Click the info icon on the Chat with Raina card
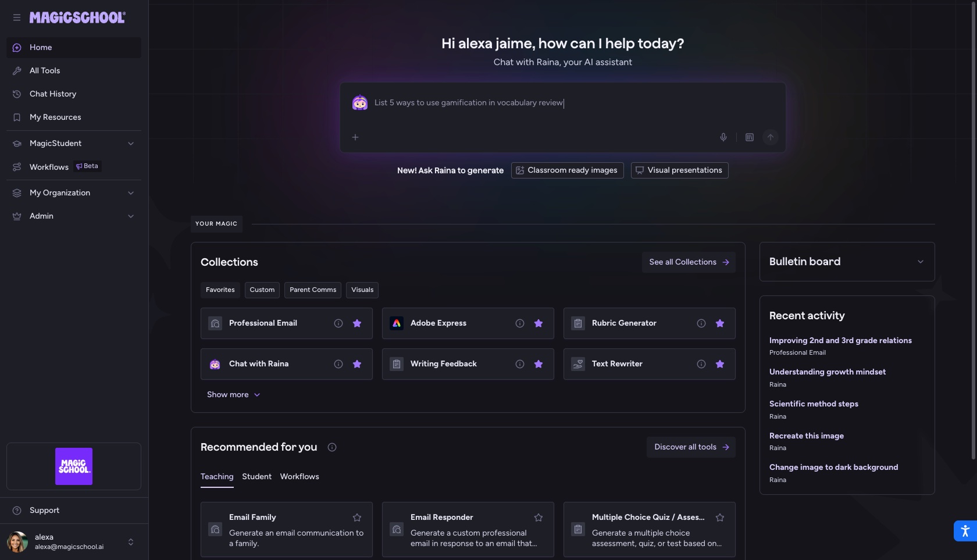977x560 pixels. click(338, 364)
